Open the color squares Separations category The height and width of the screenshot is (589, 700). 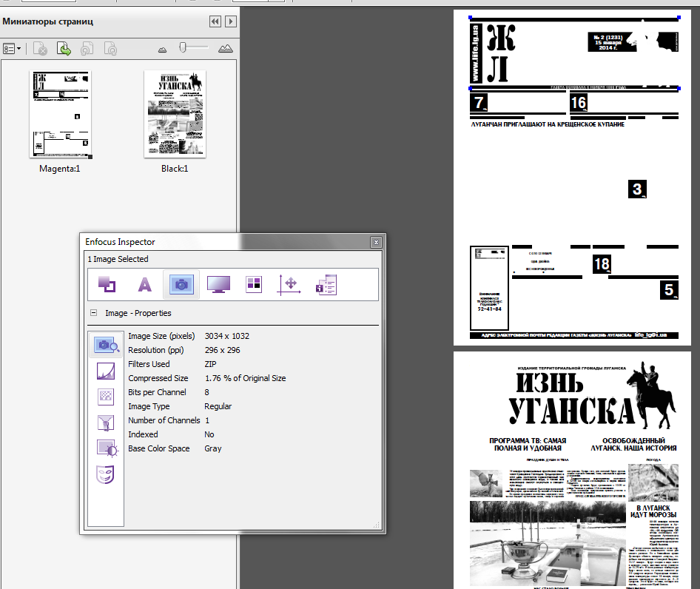(x=254, y=284)
